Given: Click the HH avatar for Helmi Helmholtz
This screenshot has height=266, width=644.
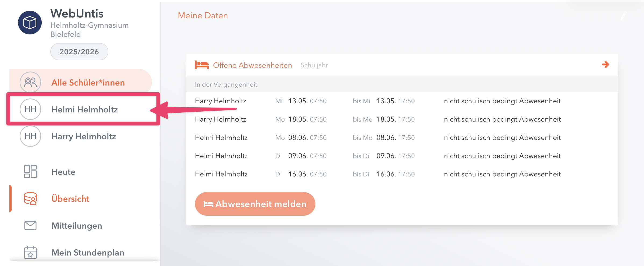Looking at the screenshot, I should [30, 109].
